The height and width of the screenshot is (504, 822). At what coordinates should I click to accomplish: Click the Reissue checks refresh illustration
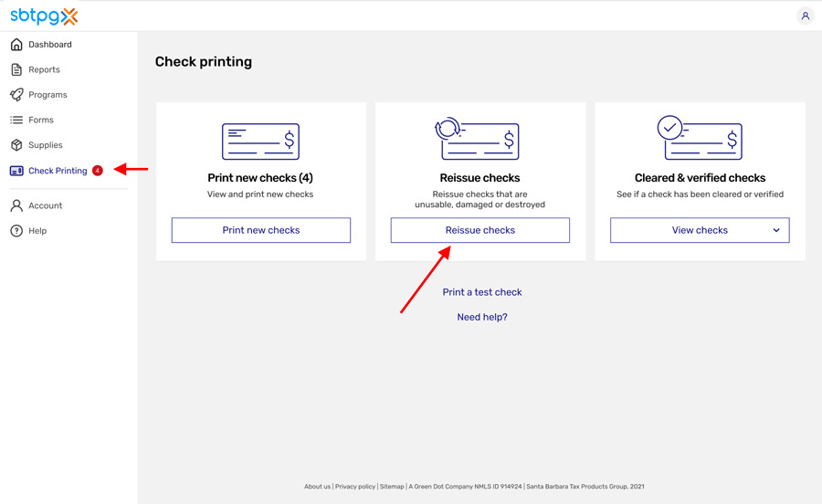coord(477,138)
